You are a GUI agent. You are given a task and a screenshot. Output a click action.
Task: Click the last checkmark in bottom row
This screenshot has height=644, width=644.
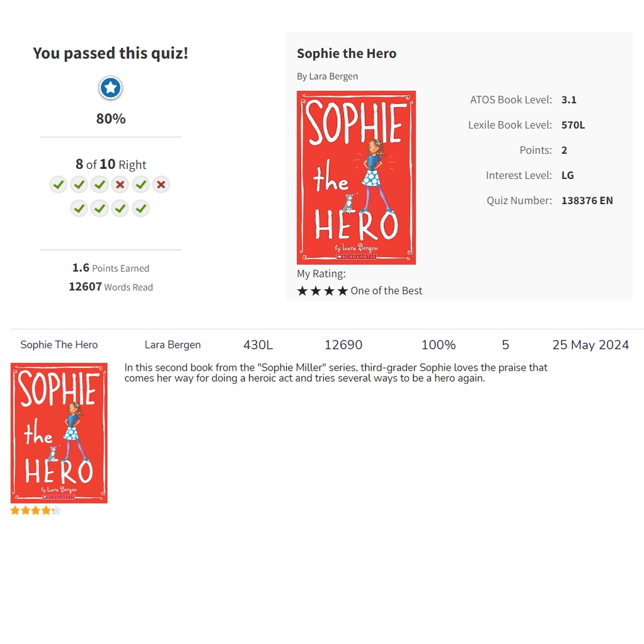141,209
